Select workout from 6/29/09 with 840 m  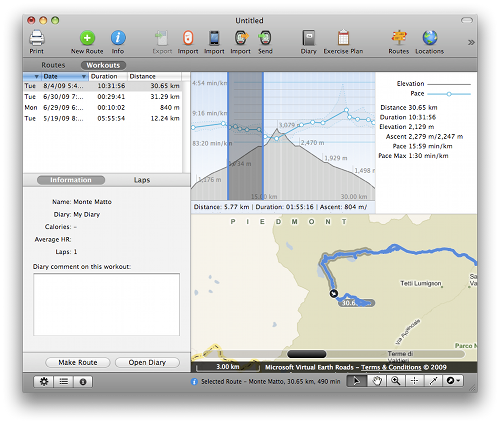coord(102,107)
